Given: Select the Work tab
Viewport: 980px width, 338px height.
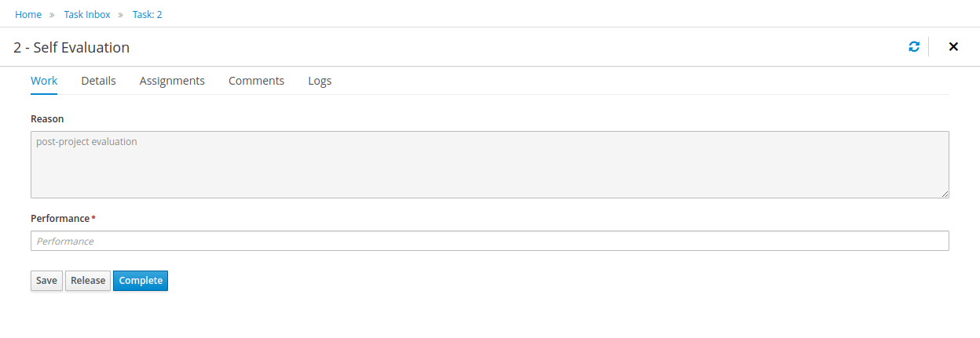Looking at the screenshot, I should pyautogui.click(x=44, y=81).
